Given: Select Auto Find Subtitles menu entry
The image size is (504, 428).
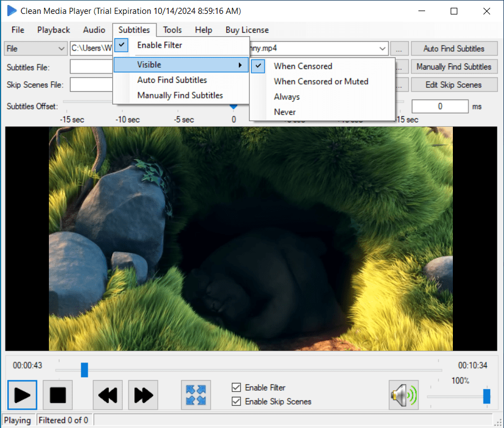Looking at the screenshot, I should [181, 80].
